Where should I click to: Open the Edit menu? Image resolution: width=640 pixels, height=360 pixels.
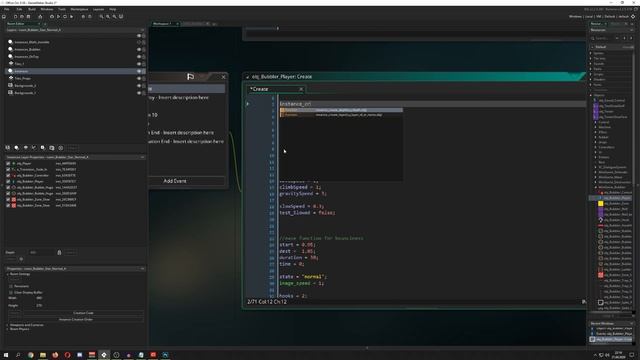(x=19, y=9)
